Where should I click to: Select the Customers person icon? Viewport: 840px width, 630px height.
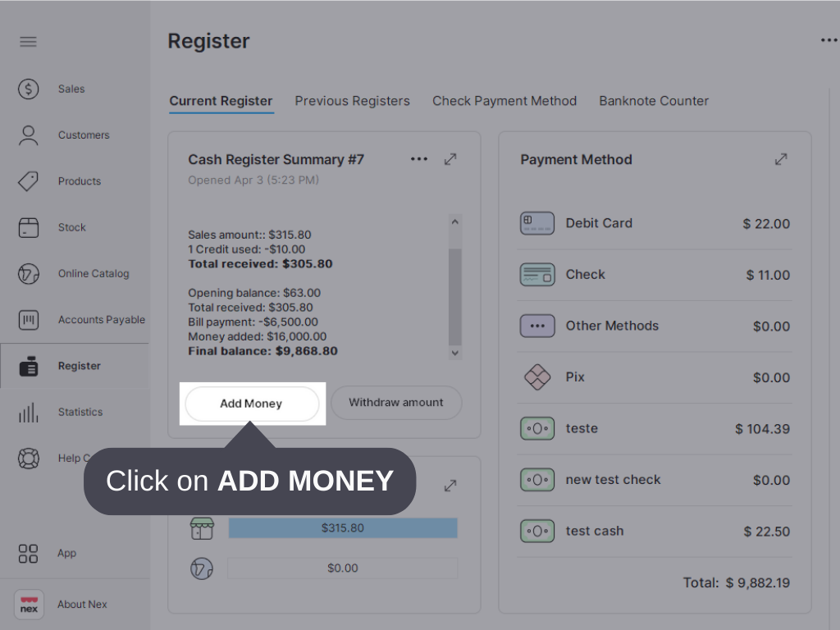coord(29,135)
